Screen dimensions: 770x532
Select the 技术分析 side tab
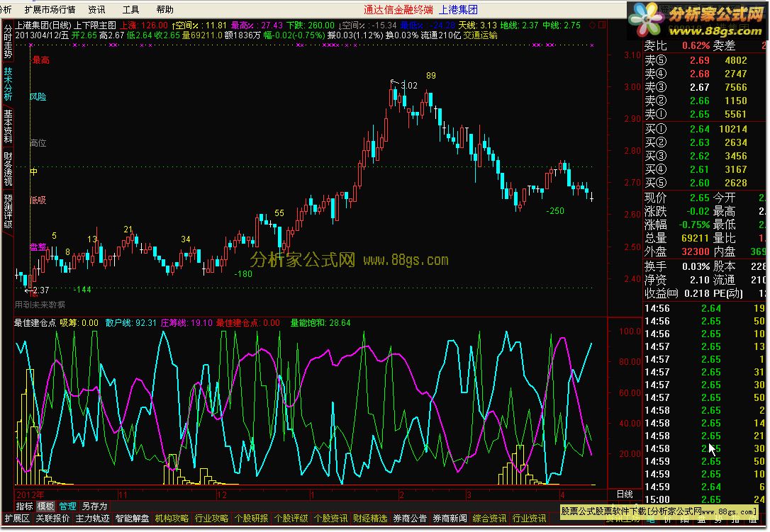tap(8, 84)
